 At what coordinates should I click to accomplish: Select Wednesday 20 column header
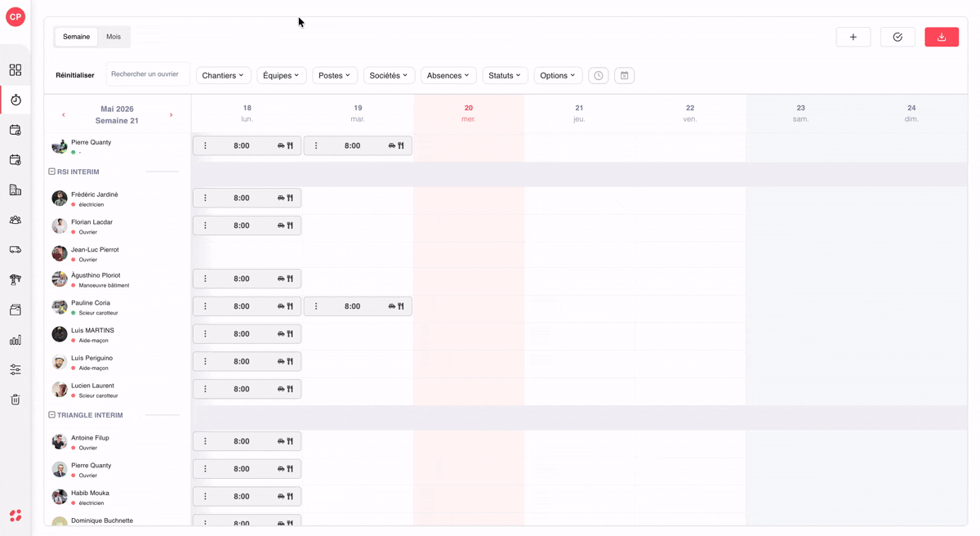(469, 114)
